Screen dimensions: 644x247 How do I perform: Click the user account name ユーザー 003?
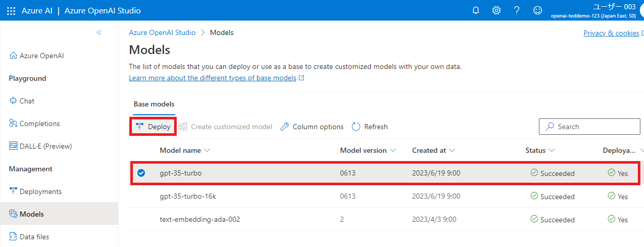(614, 7)
